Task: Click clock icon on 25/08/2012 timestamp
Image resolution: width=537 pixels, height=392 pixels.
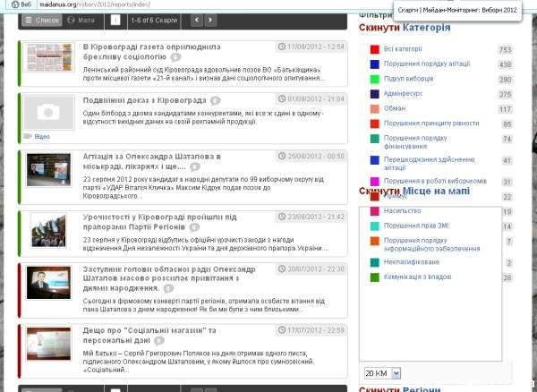Action: pyautogui.click(x=282, y=156)
